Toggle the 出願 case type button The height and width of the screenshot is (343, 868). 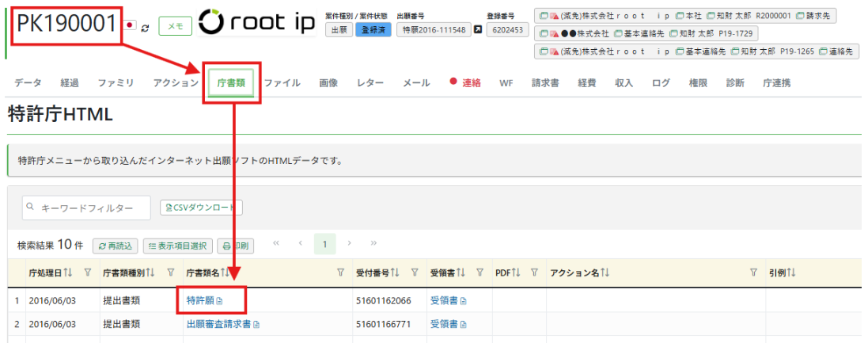(x=337, y=30)
